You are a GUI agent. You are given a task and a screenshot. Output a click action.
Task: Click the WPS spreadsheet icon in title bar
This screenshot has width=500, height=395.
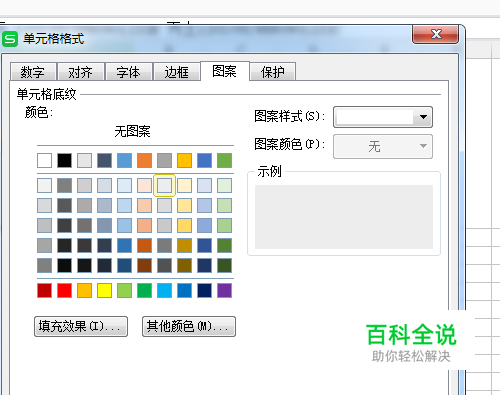point(10,39)
